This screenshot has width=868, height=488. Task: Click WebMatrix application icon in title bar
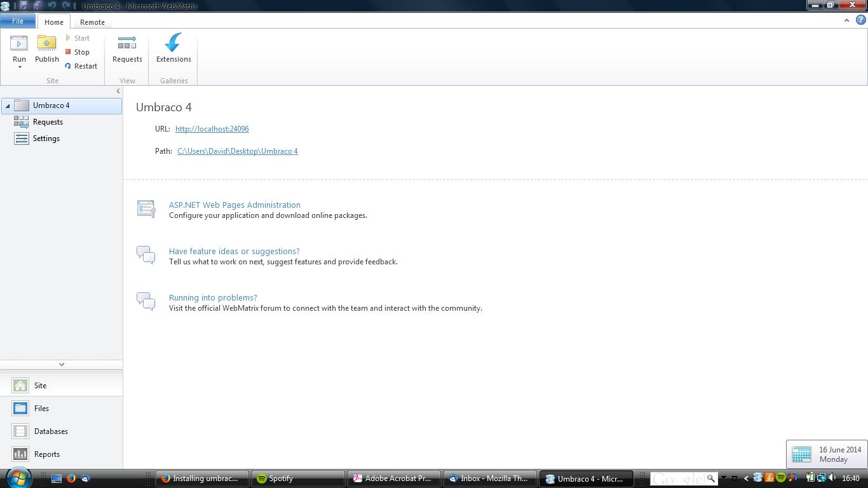coord(6,6)
